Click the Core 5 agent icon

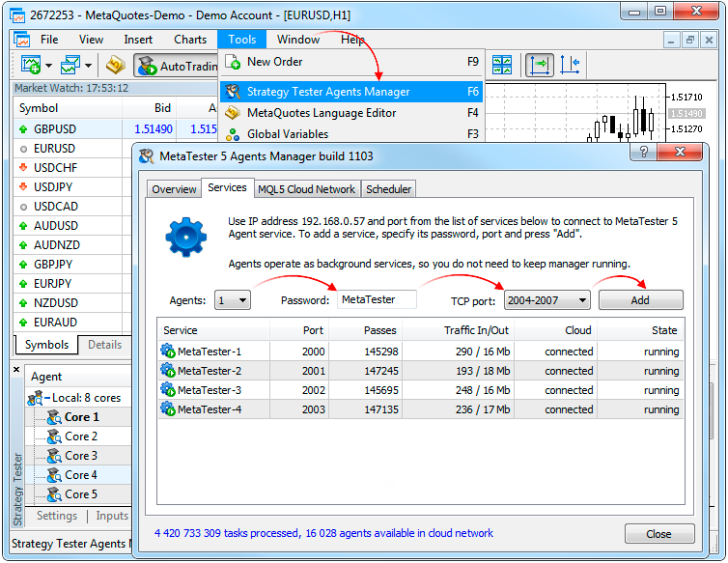point(54,494)
